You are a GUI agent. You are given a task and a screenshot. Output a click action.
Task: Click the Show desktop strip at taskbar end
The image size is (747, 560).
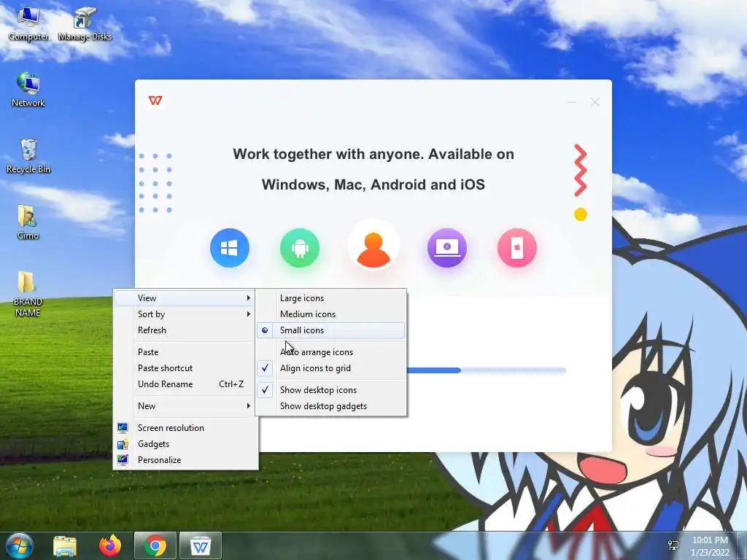coord(743,545)
